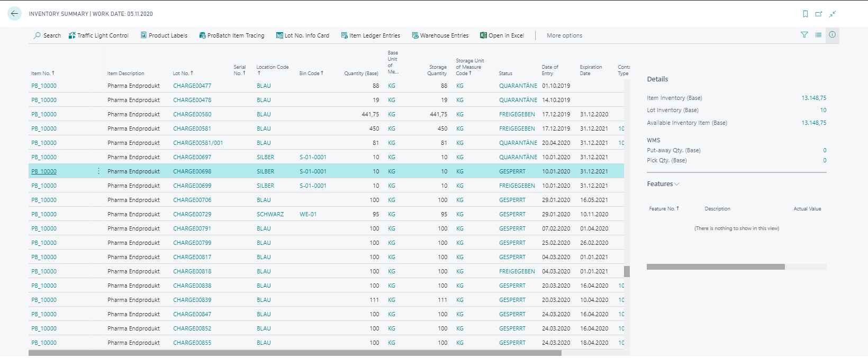868x358 pixels.
Task: Click expiration date 10.11.2020
Action: (x=594, y=214)
